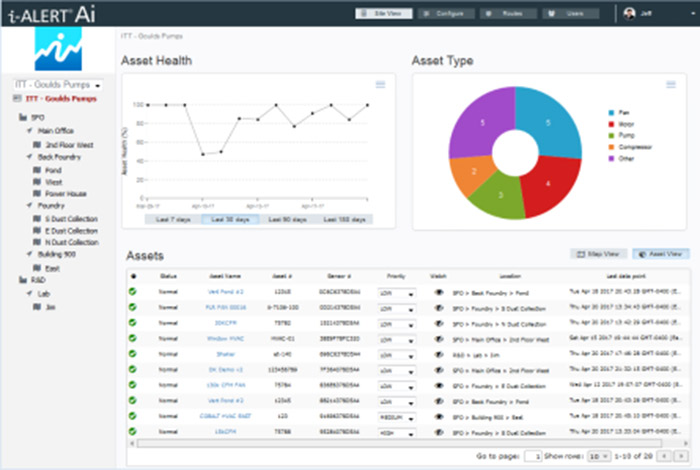Open the Window HVAC asset link
The image size is (700, 470).
pos(225,338)
